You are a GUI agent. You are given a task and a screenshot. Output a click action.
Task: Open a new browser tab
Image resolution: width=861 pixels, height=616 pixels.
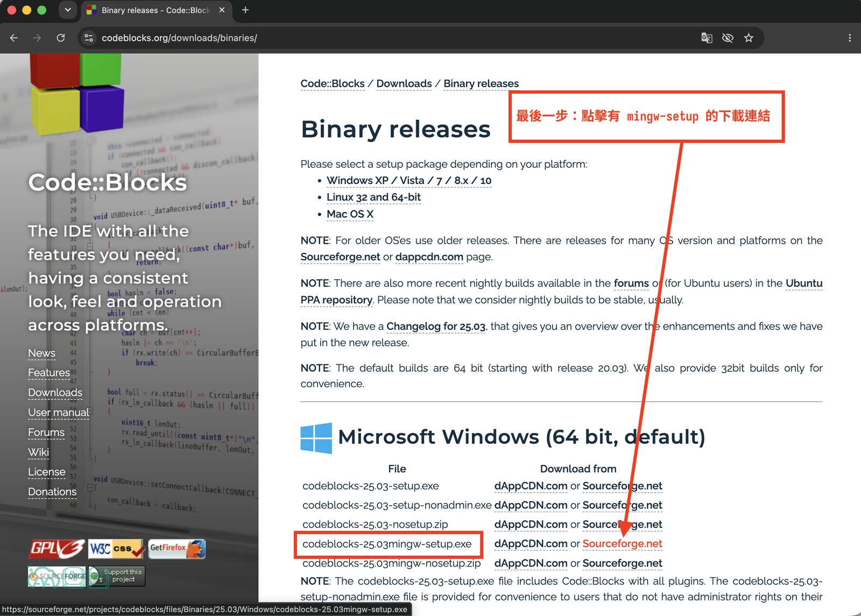245,10
